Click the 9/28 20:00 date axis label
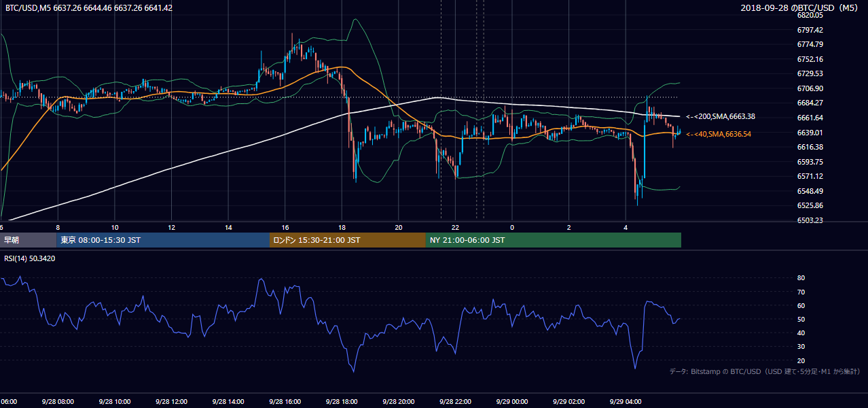 (397, 401)
